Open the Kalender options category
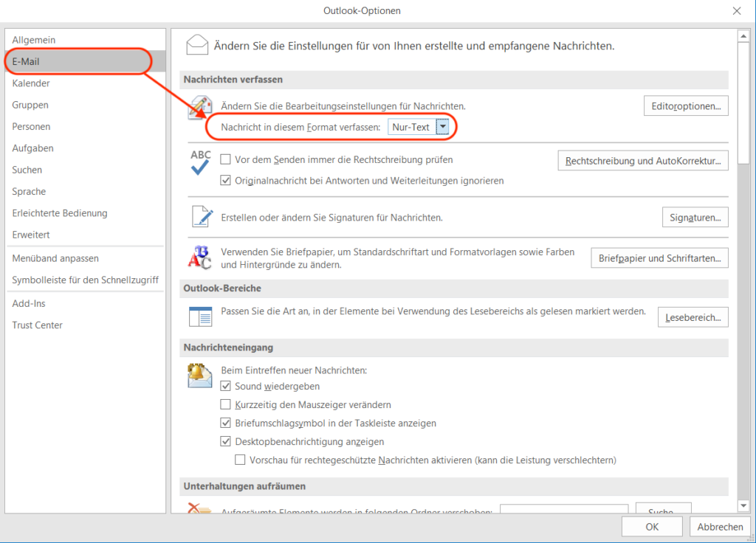 click(86, 83)
